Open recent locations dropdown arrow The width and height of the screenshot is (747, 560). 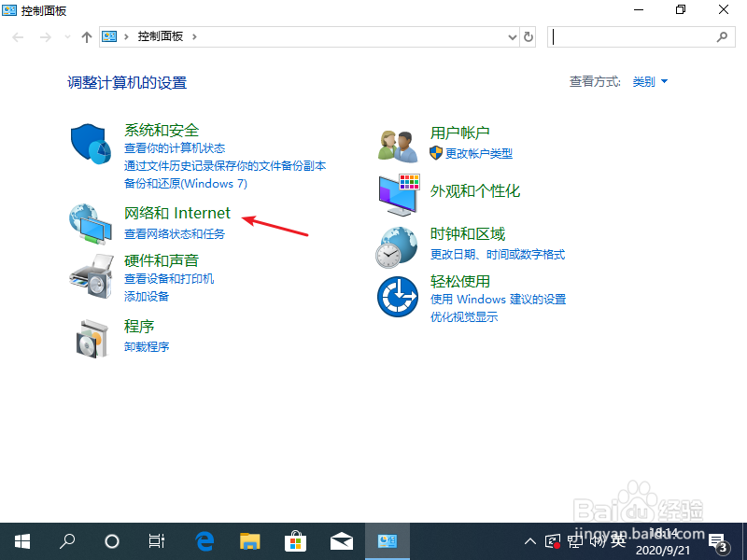(67, 37)
